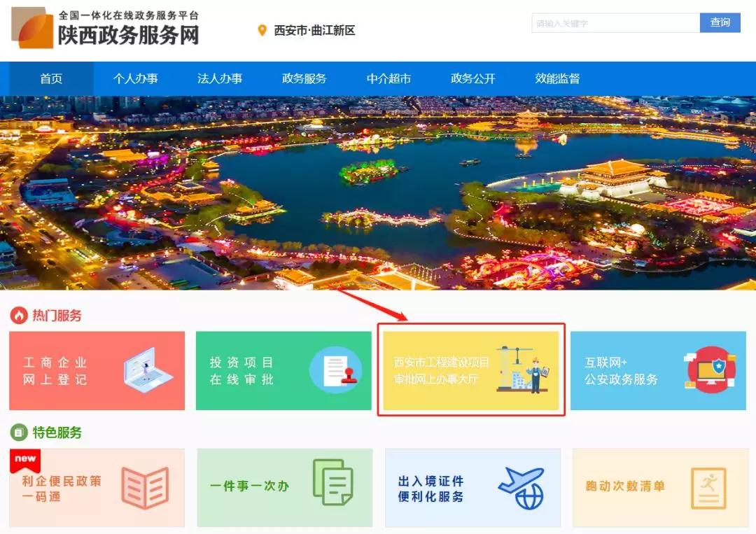Click the Shaanxi government service site logo
The image size is (756, 534).
tap(105, 29)
